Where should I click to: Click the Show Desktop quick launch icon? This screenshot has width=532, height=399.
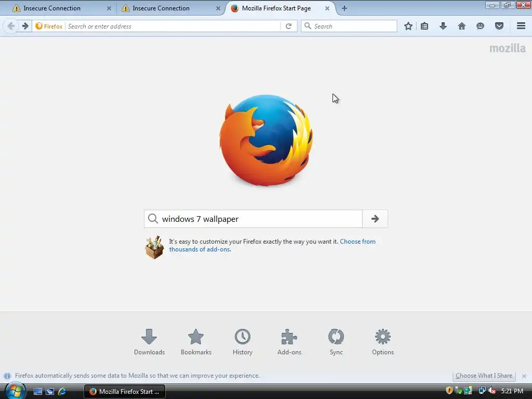[37, 392]
